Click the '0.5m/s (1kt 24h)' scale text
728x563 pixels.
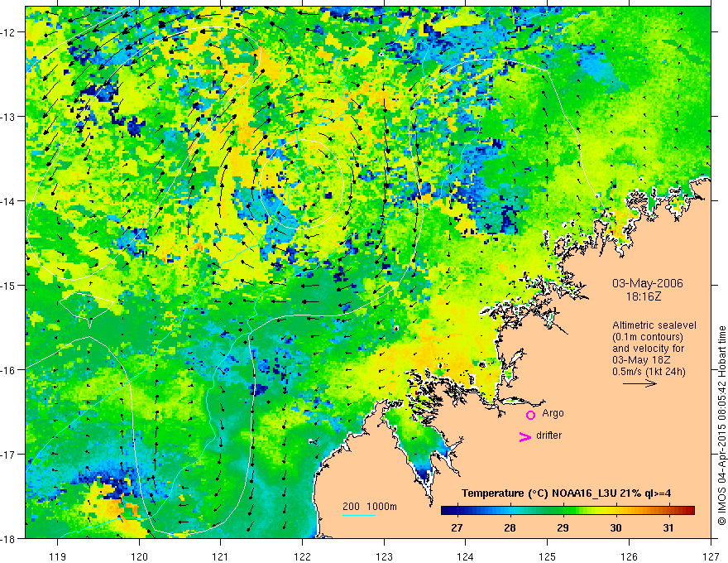pyautogui.click(x=649, y=372)
